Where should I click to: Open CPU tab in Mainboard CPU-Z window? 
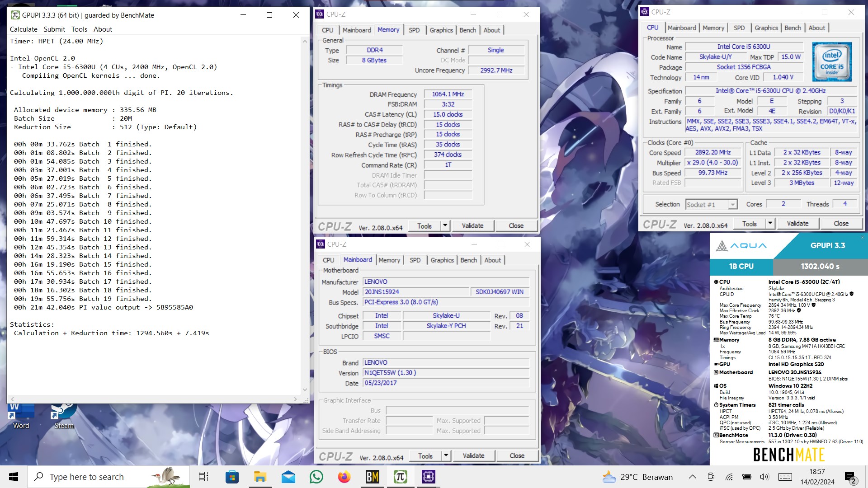click(329, 260)
